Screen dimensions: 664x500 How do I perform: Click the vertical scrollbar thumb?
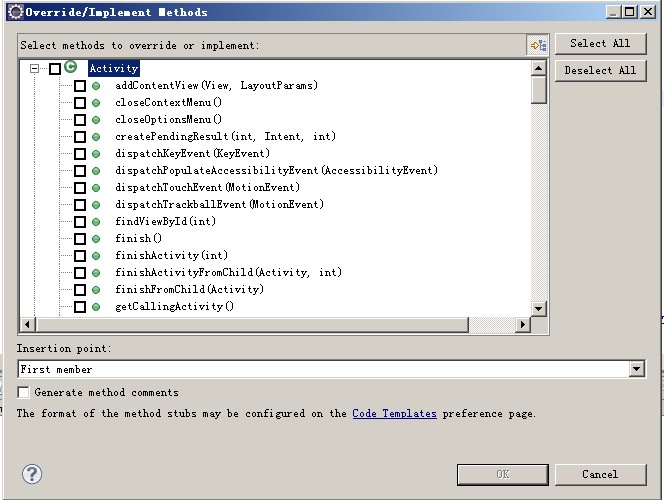click(538, 90)
